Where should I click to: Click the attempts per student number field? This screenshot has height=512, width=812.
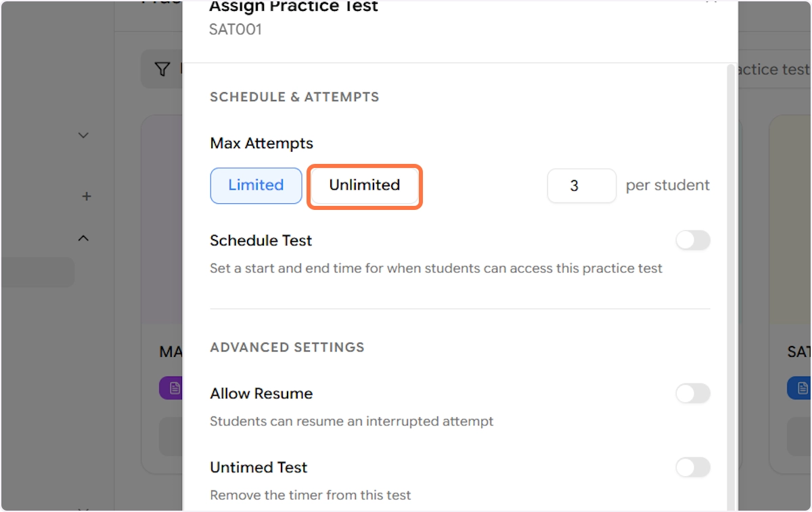pyautogui.click(x=581, y=186)
